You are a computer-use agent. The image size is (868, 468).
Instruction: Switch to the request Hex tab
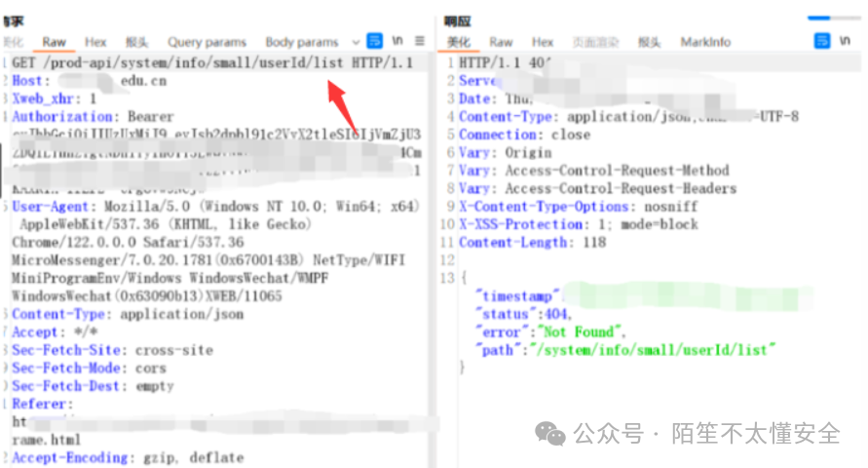click(95, 42)
